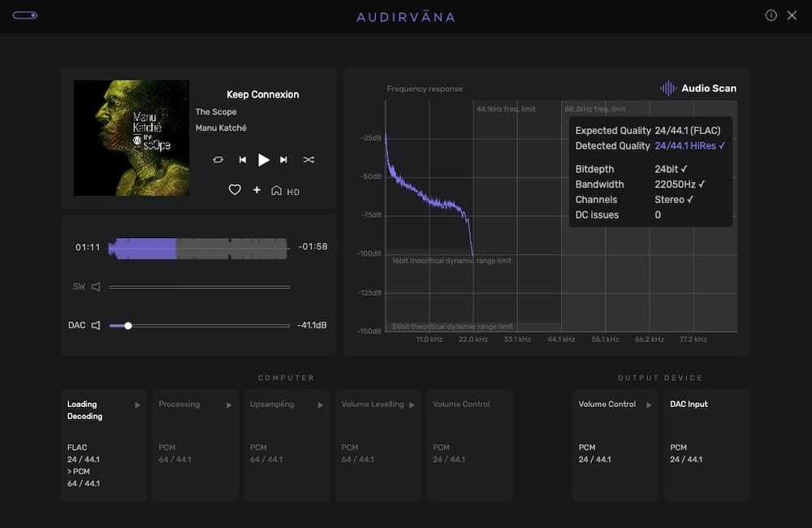The image size is (812, 528).
Task: Click the OUTPUT DEVICE section heading
Action: (660, 378)
